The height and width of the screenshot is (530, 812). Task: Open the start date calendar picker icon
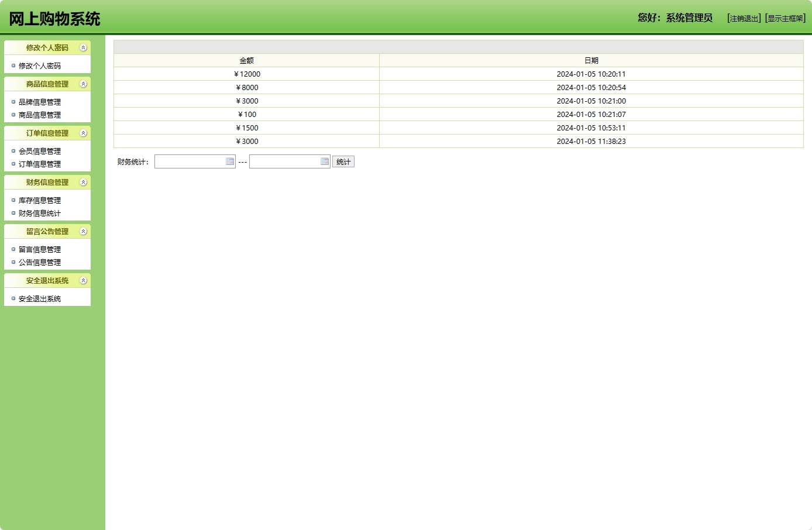tap(230, 161)
